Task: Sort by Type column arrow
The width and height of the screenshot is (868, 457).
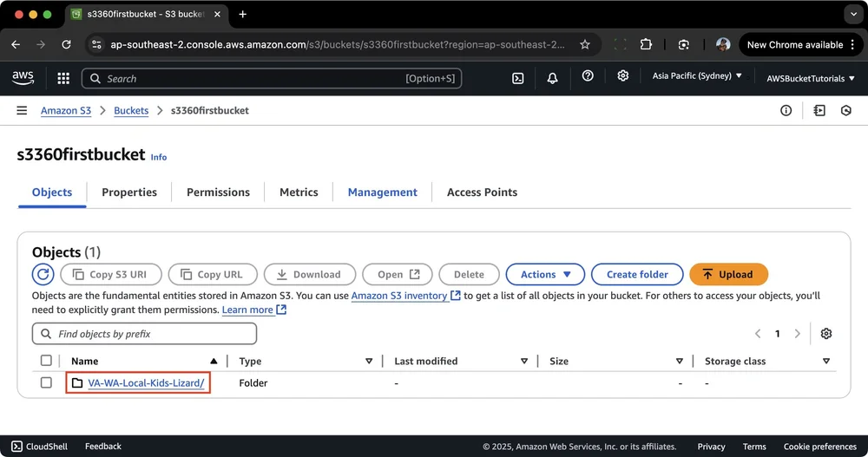Action: coord(369,362)
